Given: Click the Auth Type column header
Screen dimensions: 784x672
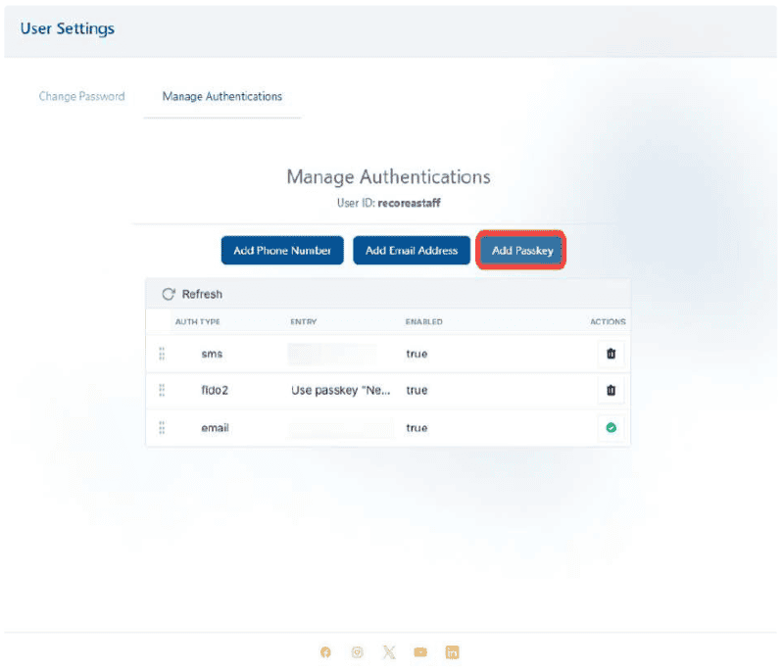Looking at the screenshot, I should tap(197, 321).
